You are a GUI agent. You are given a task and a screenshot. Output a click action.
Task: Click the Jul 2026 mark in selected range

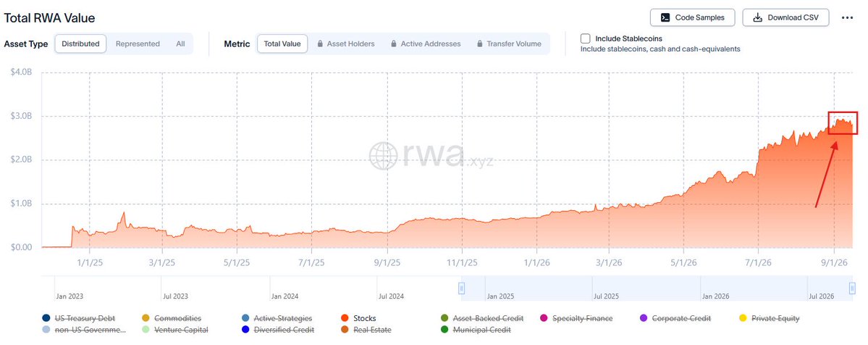[x=821, y=296]
